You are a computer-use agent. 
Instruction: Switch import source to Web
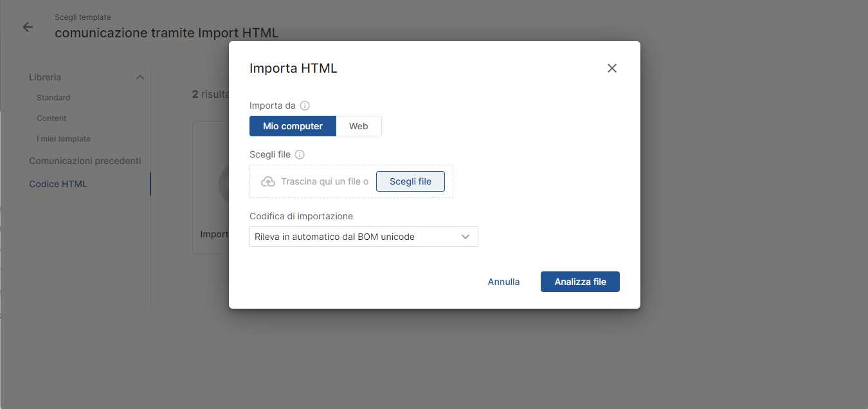coord(359,126)
